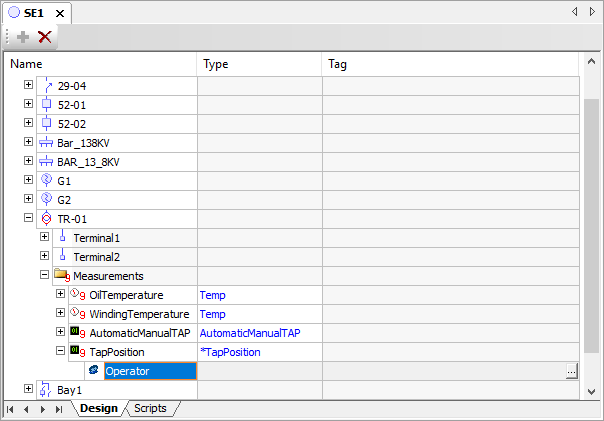Click the vertical scrollbar down arrow
The width and height of the screenshot is (604, 421).
(x=591, y=391)
